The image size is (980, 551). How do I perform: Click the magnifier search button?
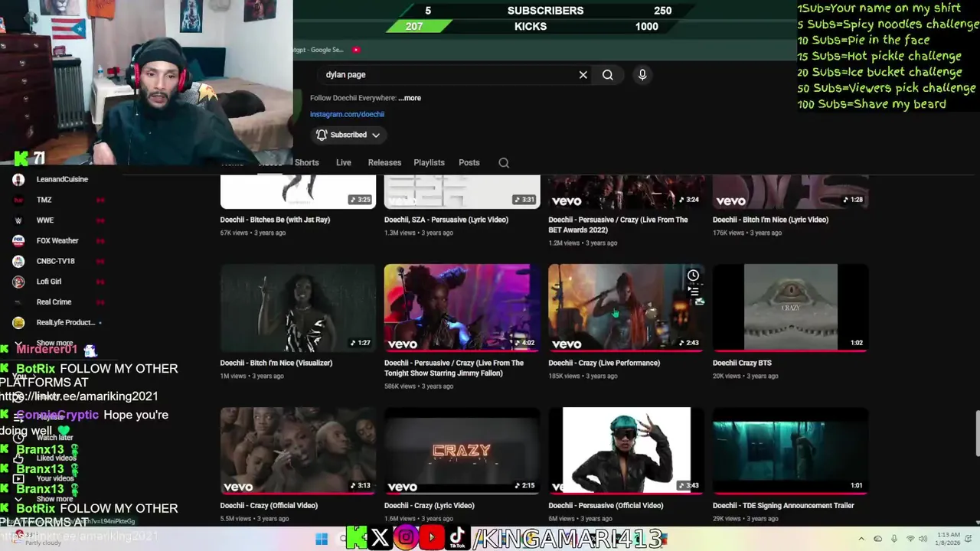pos(607,75)
